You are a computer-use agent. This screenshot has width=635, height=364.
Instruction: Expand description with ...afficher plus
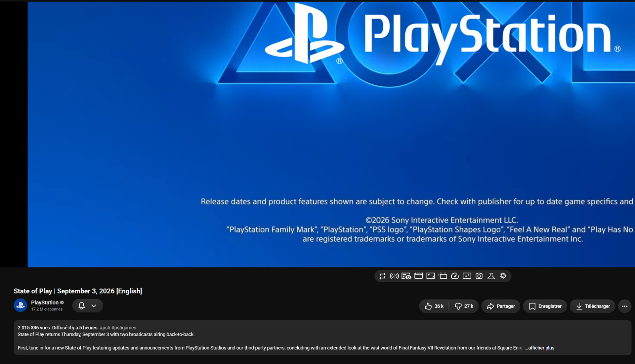pos(539,348)
